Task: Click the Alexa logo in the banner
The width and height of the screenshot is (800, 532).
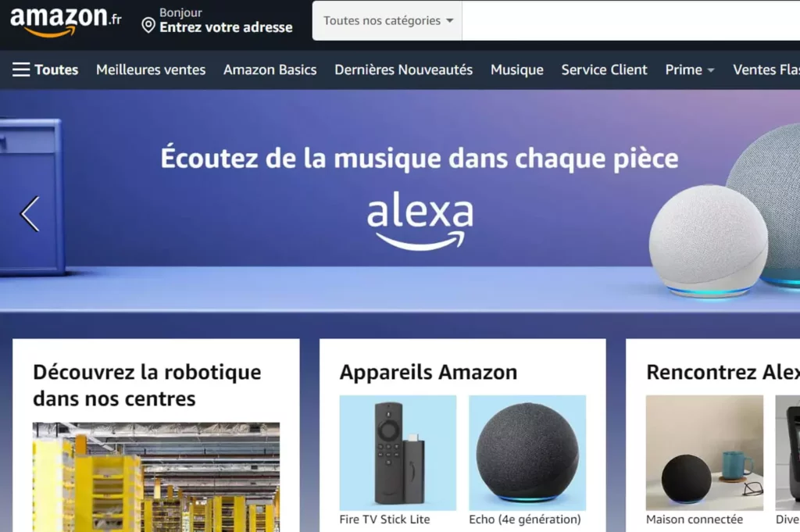Action: pos(420,220)
